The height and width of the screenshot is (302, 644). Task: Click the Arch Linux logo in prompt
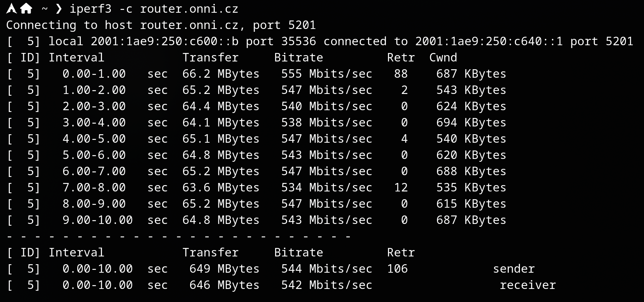11,8
